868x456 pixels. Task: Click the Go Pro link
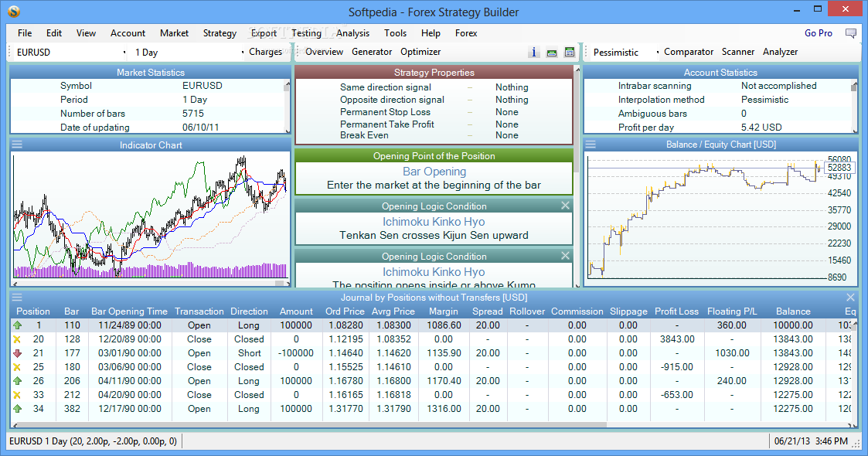[x=819, y=33]
